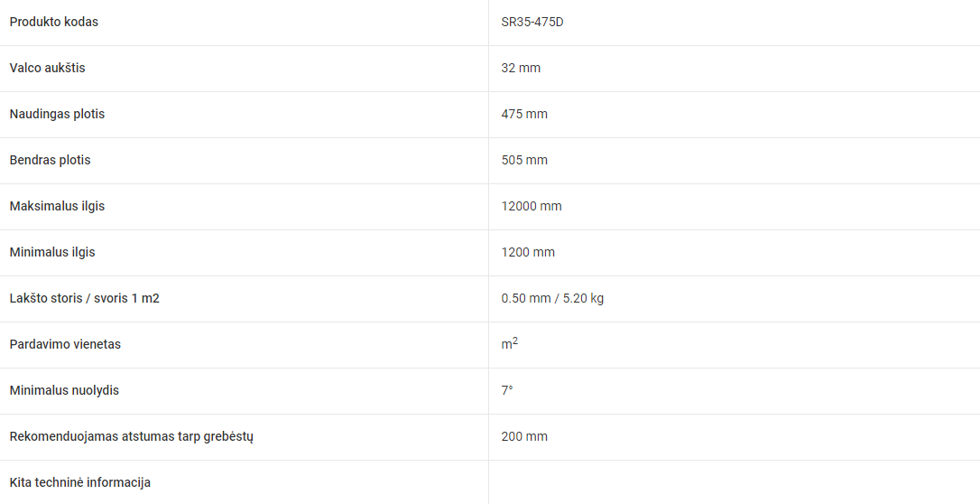Viewport: 980px width, 504px height.
Task: Select the 0.50 mm / 5.20 kg value
Action: pyautogui.click(x=552, y=298)
